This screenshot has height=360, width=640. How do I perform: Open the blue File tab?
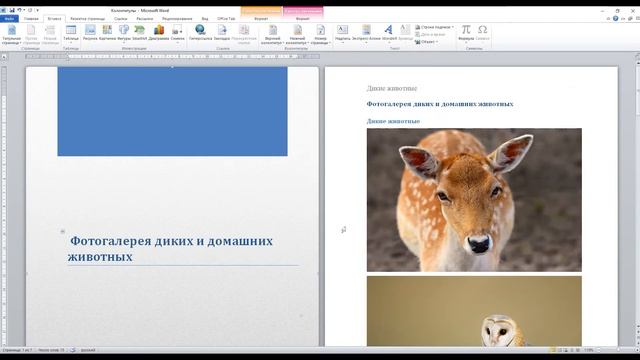pyautogui.click(x=9, y=19)
